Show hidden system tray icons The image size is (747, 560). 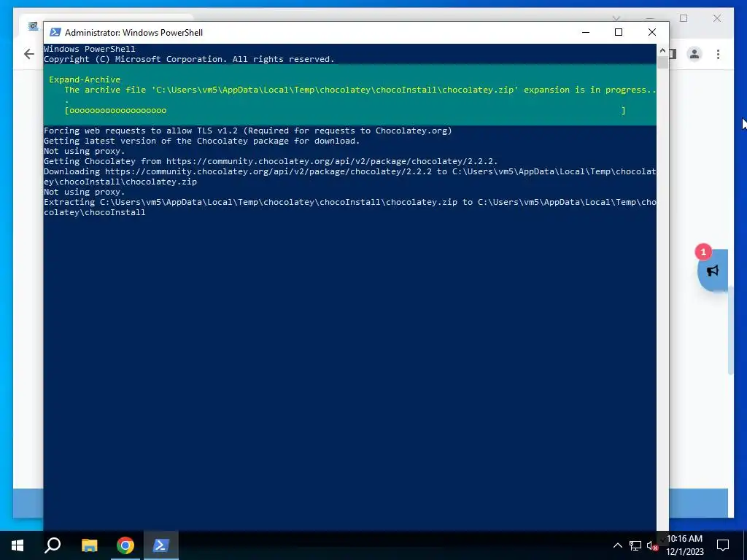tap(617, 545)
